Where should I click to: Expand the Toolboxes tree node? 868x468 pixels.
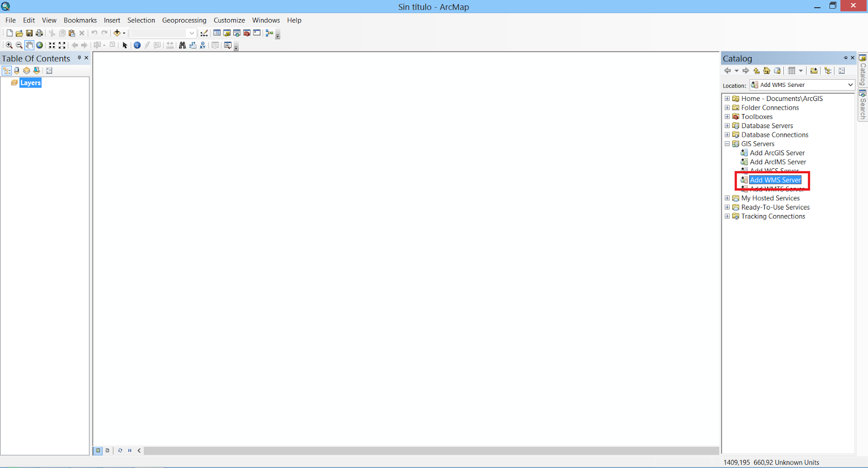pos(727,117)
